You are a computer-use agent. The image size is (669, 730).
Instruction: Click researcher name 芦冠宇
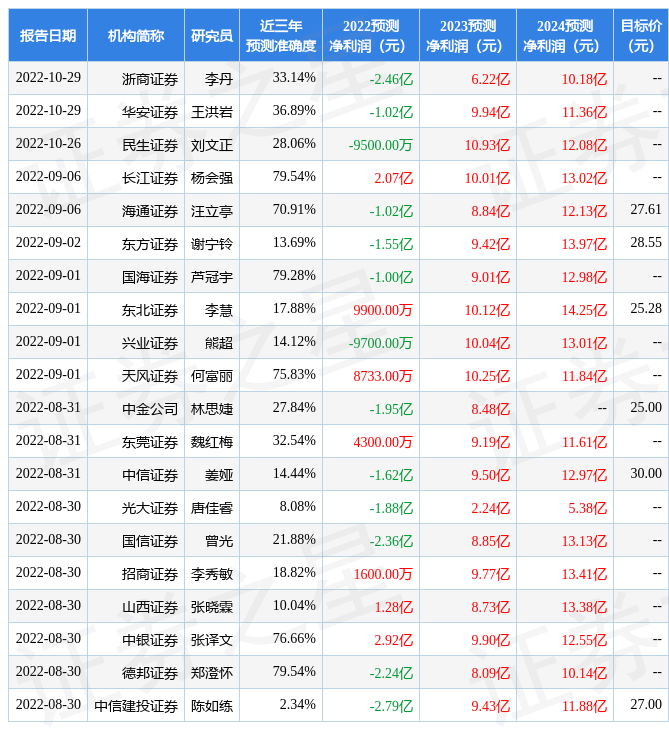click(212, 277)
